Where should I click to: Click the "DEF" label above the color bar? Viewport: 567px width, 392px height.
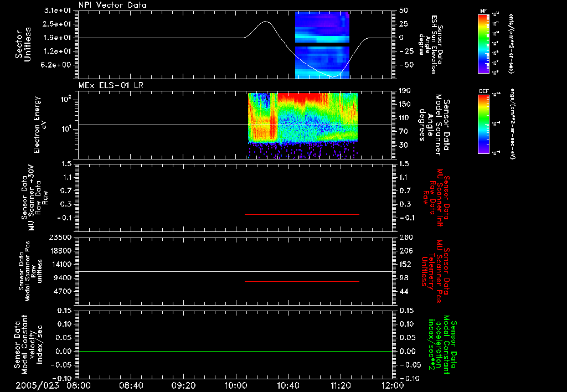click(x=484, y=91)
